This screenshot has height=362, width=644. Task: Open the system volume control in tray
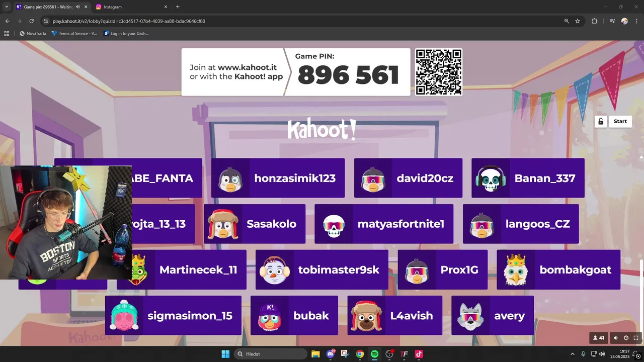[602, 354]
